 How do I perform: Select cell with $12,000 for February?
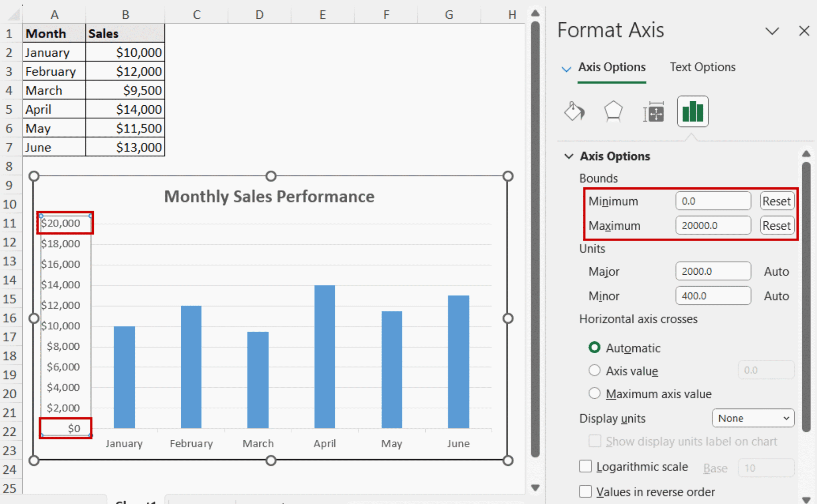tap(125, 71)
